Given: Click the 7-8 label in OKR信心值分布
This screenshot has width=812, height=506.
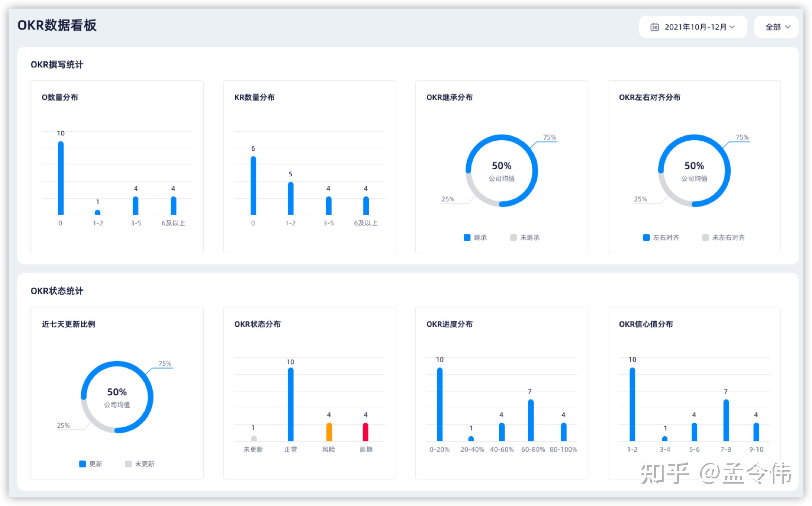Looking at the screenshot, I should [726, 449].
